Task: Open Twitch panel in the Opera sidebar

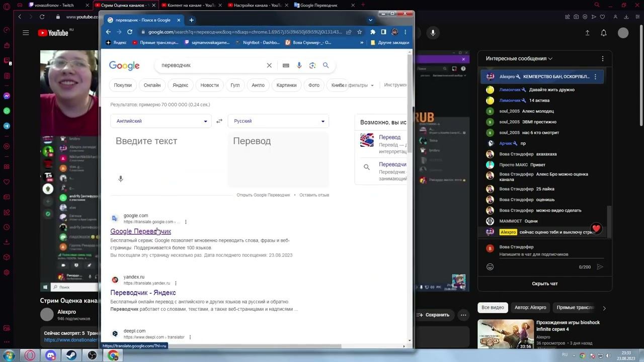Action: [x=7, y=61]
